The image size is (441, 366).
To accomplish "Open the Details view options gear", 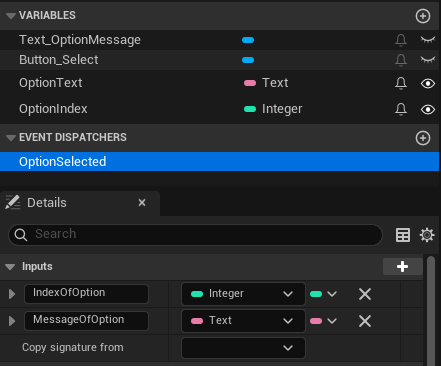I will click(427, 235).
